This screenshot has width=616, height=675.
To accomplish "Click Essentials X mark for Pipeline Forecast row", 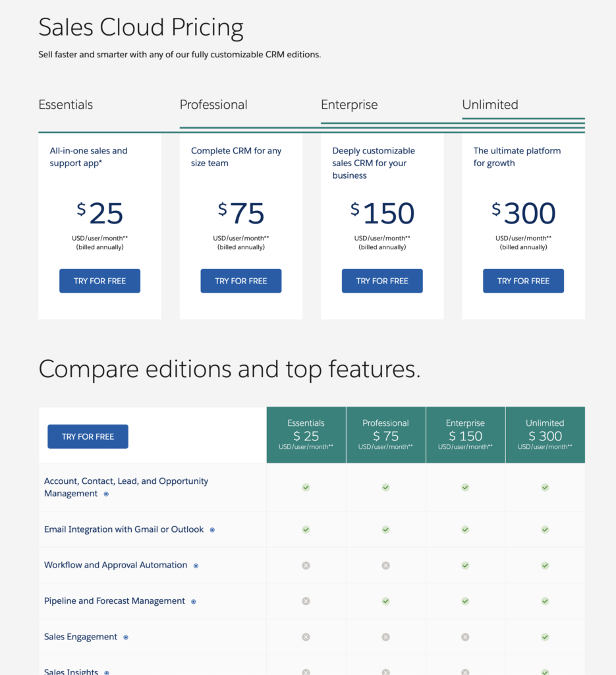I will coord(306,601).
